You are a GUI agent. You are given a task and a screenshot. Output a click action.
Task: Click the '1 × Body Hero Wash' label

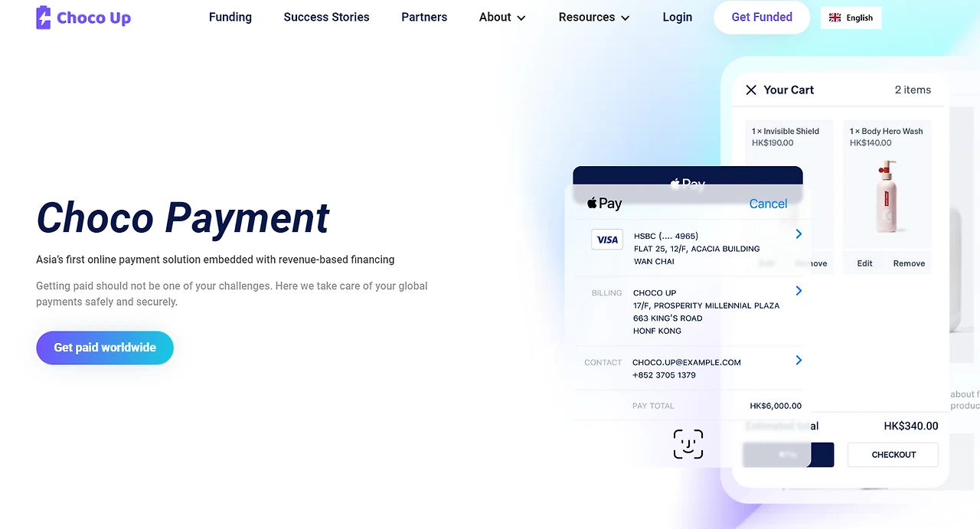pyautogui.click(x=886, y=131)
